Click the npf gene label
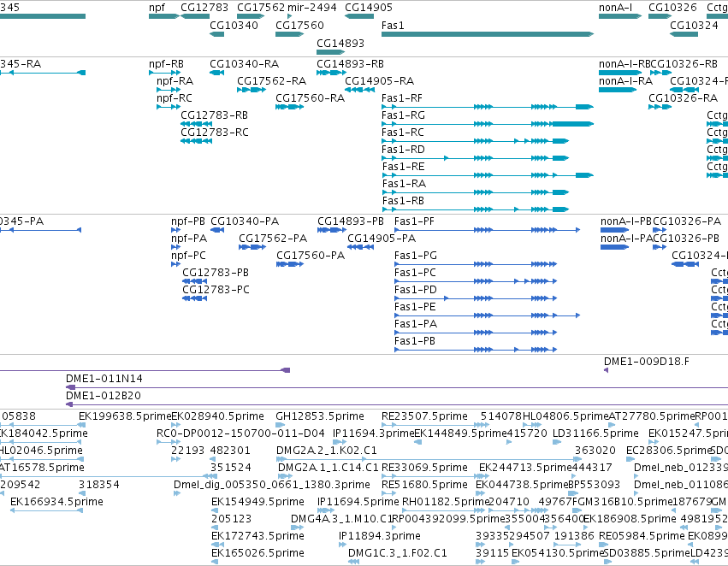The image size is (728, 566). 157,8
